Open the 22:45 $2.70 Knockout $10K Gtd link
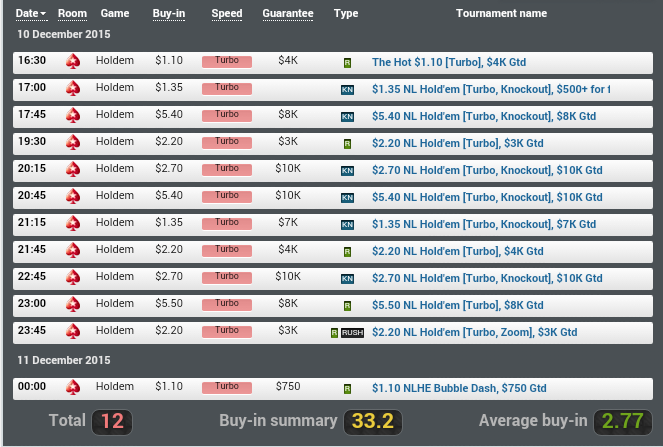 click(487, 279)
